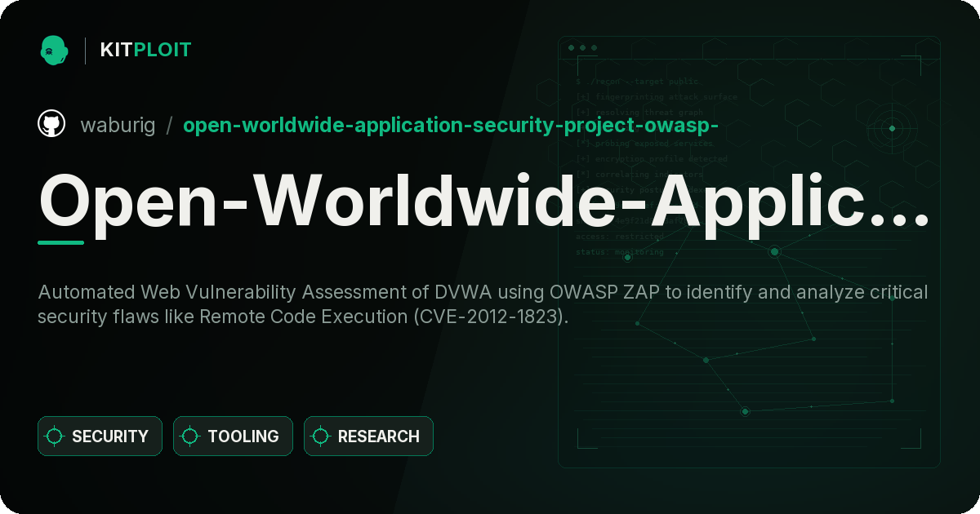Click the GitHub octocat icon
Image resolution: width=980 pixels, height=514 pixels.
51,124
